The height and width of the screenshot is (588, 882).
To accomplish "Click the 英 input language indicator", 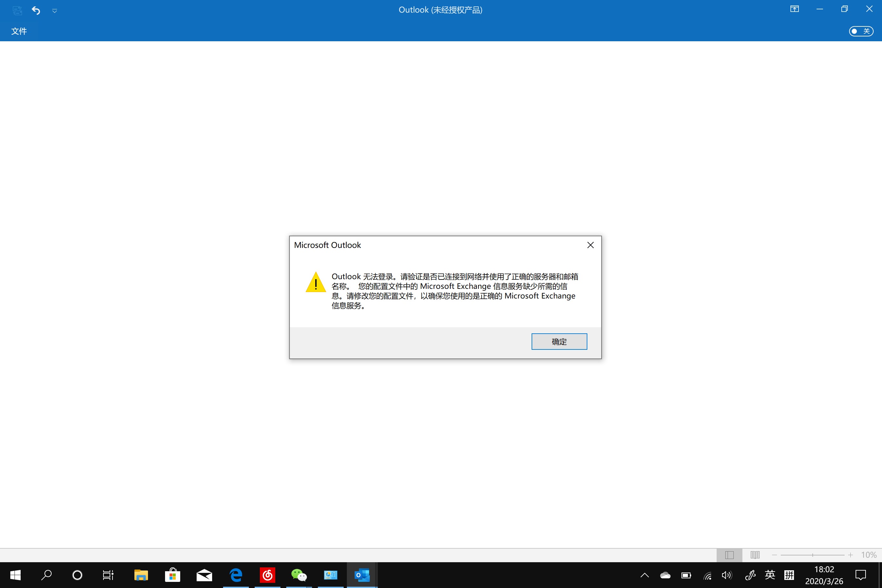I will point(769,575).
